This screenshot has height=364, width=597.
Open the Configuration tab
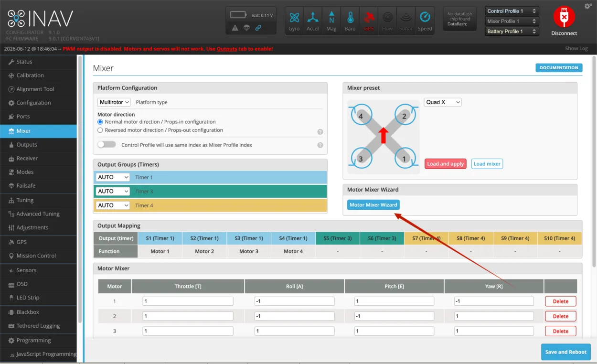click(38, 103)
